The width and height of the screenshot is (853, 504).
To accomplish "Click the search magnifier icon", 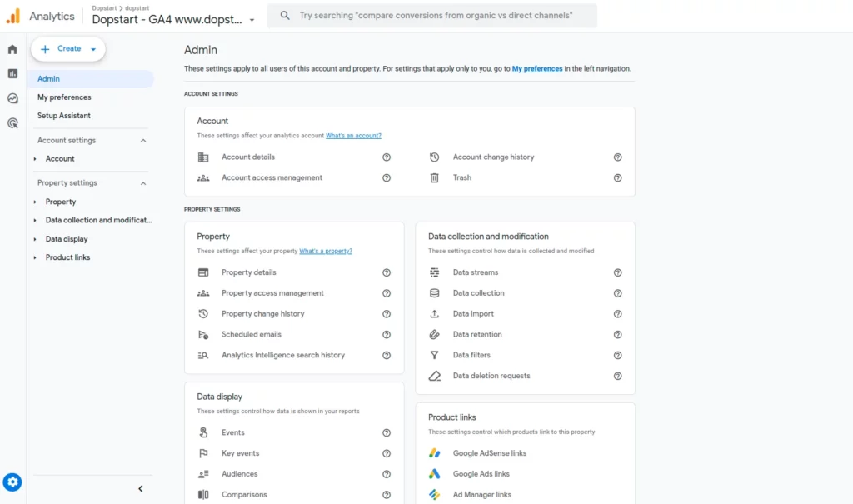I will click(x=285, y=15).
